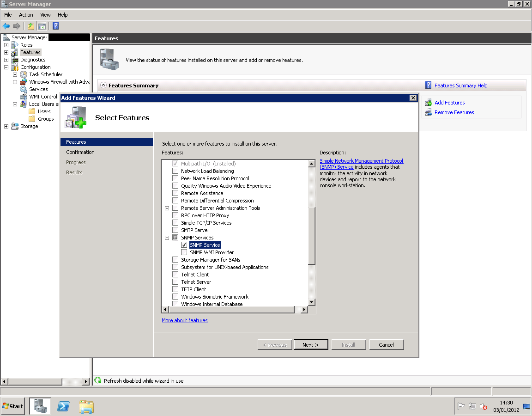The height and width of the screenshot is (416, 532).
Task: Select the Diagnostics node icon in tree
Action: click(15, 60)
